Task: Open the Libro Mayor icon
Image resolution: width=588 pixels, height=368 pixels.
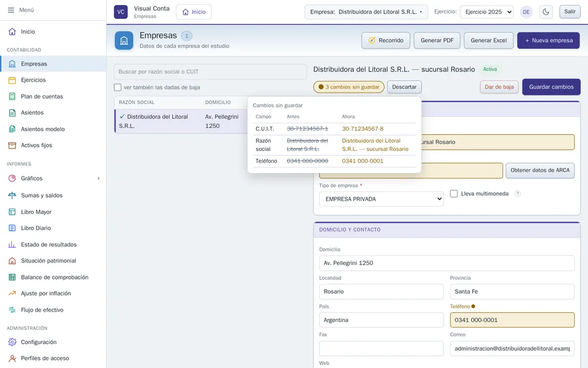Action: [x=12, y=212]
